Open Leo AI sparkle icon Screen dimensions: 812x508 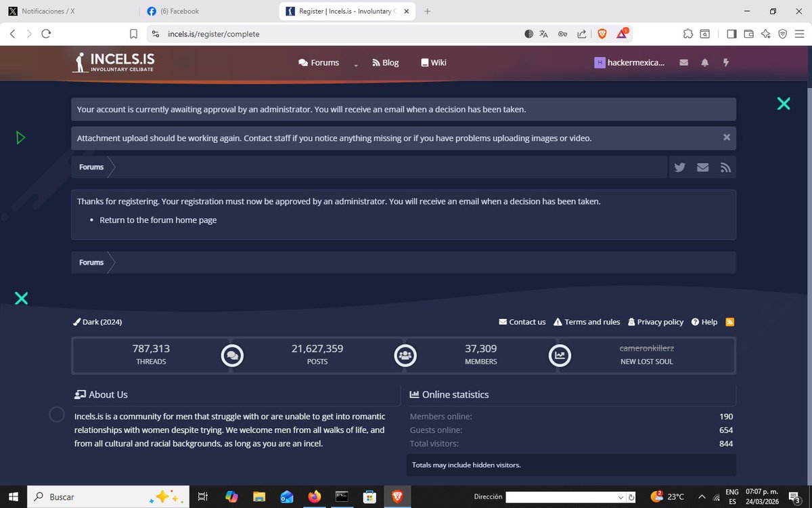[765, 34]
